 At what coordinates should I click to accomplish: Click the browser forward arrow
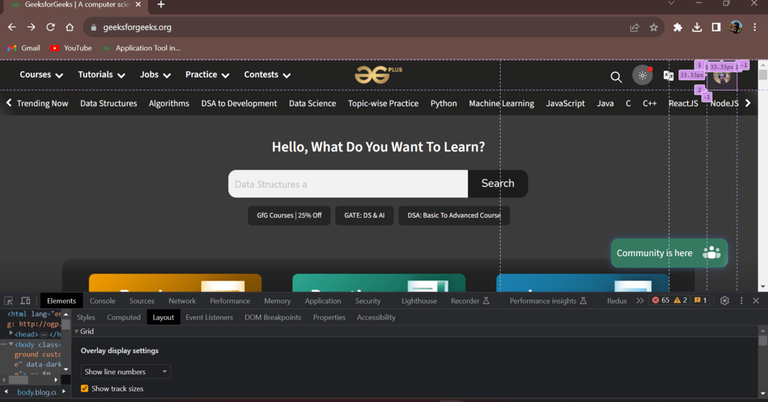tap(31, 27)
